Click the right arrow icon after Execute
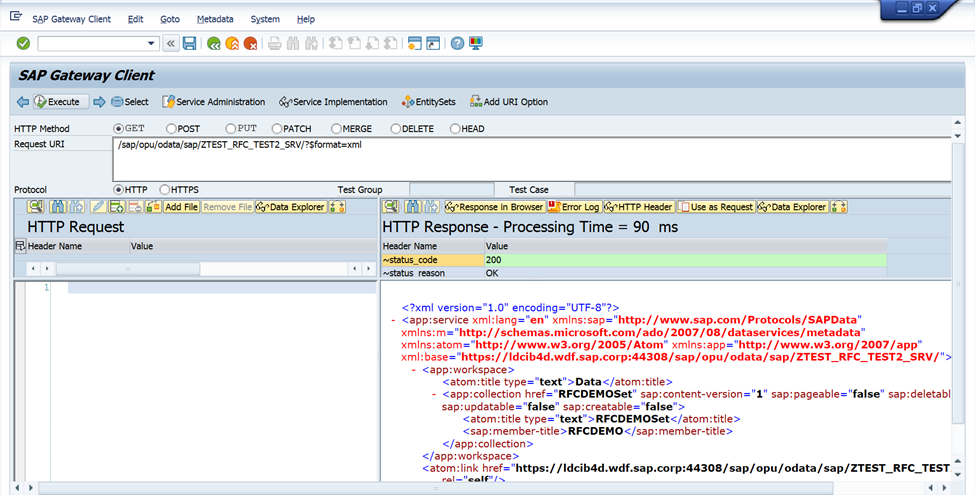975x495 pixels. tap(99, 102)
